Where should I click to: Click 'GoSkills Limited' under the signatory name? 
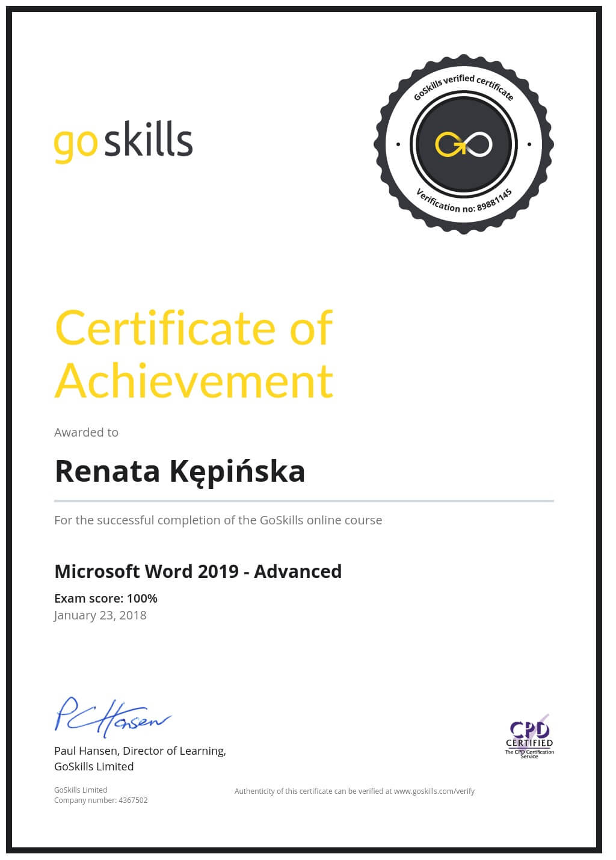[x=94, y=766]
